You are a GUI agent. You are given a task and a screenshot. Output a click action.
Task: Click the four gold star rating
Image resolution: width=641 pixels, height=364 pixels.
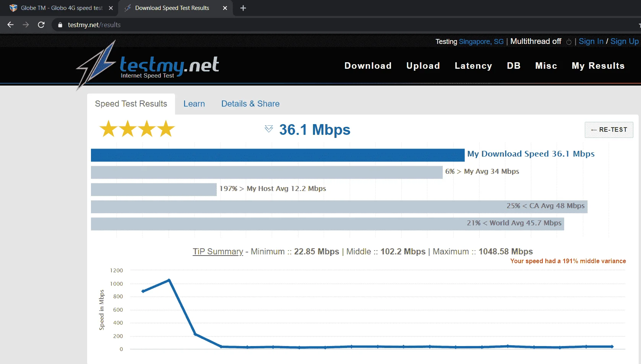coord(137,129)
